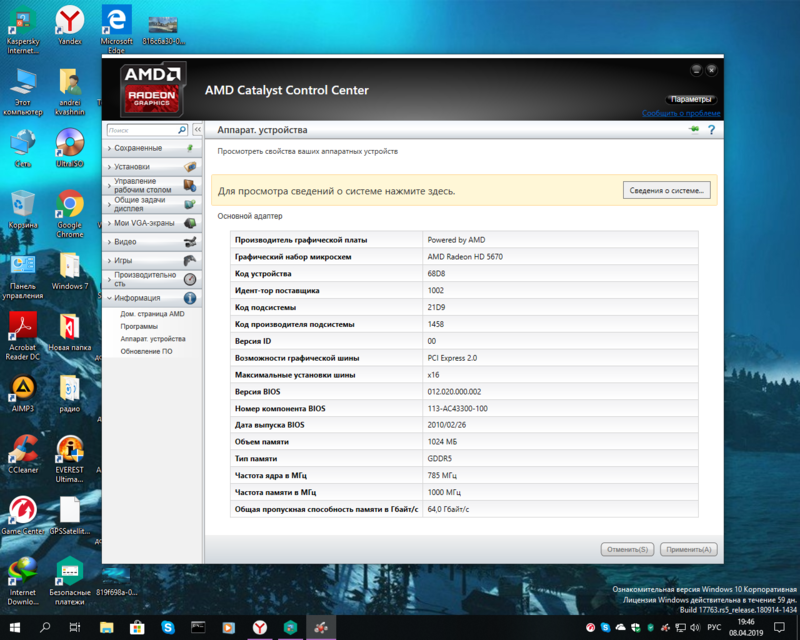Click Сообщить о проблеме link
This screenshot has height=640, width=800.
[x=680, y=114]
